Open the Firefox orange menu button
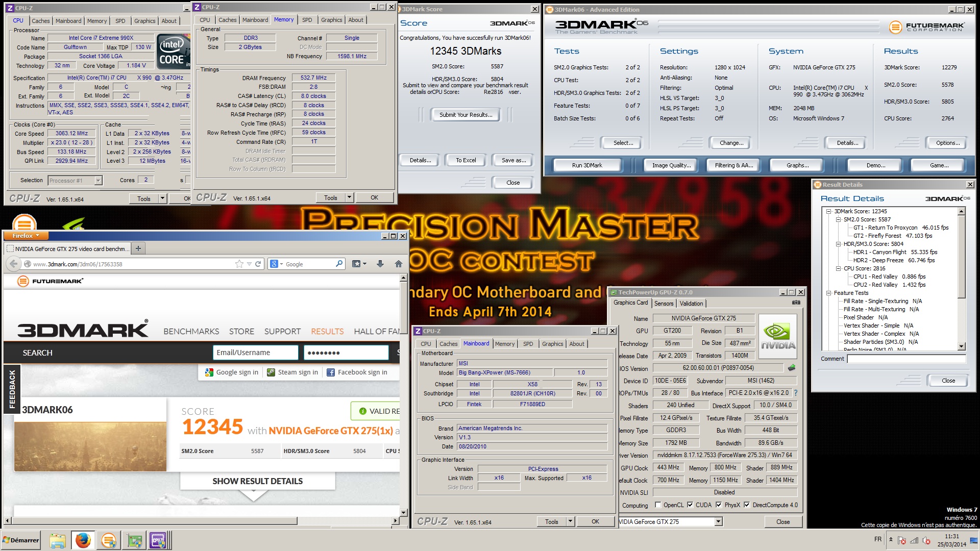980x551 pixels. point(26,236)
